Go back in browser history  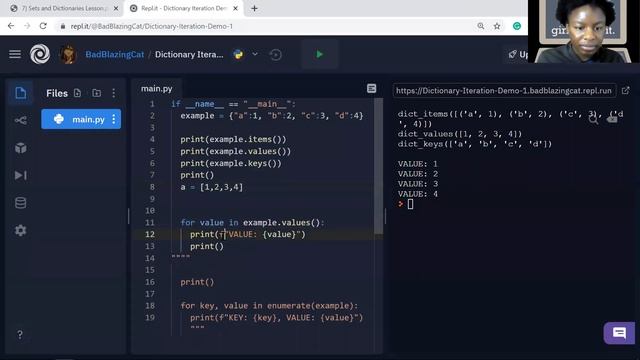click(11, 26)
